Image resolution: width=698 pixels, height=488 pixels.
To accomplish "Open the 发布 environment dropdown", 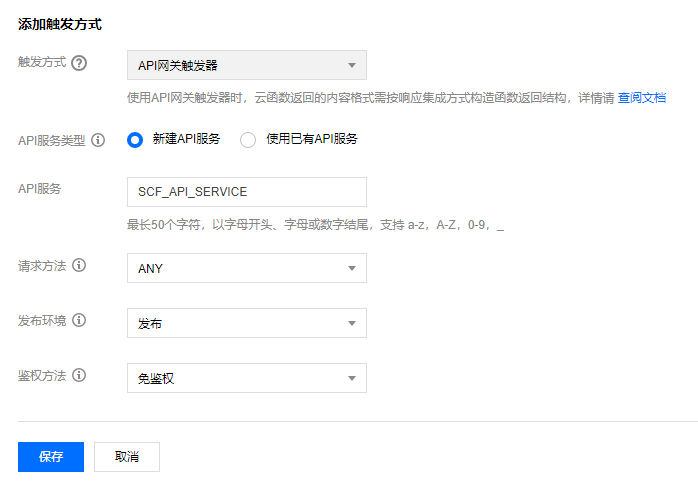I will pos(247,323).
